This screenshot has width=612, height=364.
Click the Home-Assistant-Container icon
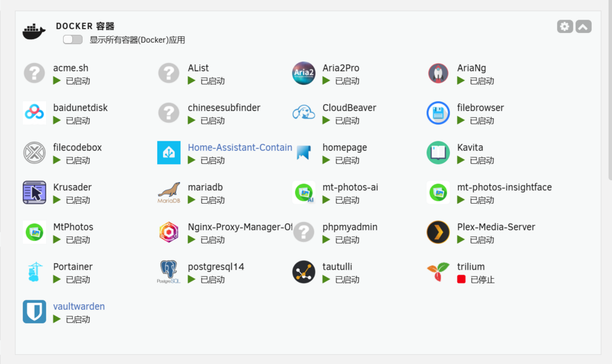(x=169, y=152)
